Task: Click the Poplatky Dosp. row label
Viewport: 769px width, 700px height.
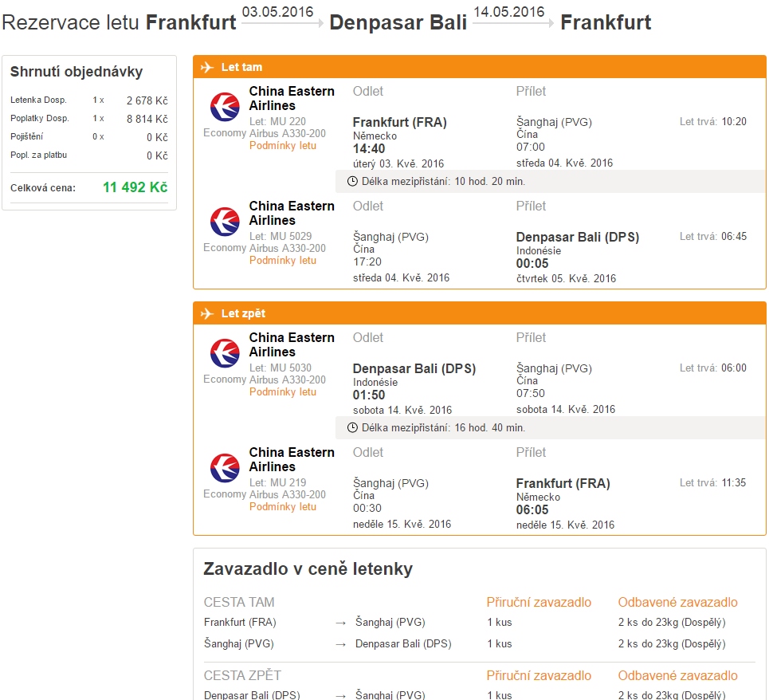Action: [40, 118]
